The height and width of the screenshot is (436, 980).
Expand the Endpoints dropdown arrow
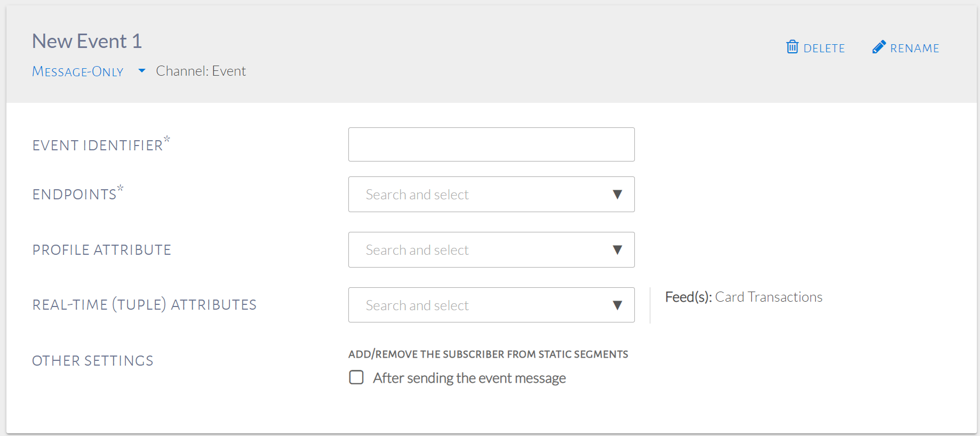click(617, 195)
